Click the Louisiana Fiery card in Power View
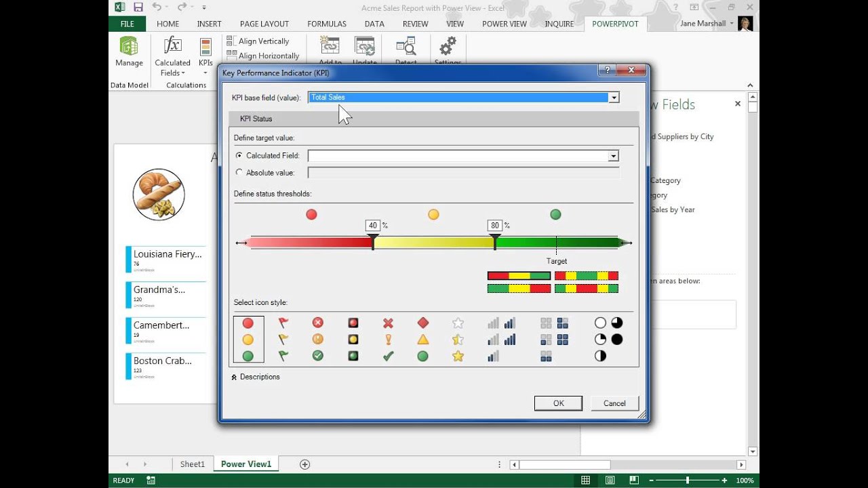Viewport: 868px width, 488px height. pyautogui.click(x=165, y=260)
